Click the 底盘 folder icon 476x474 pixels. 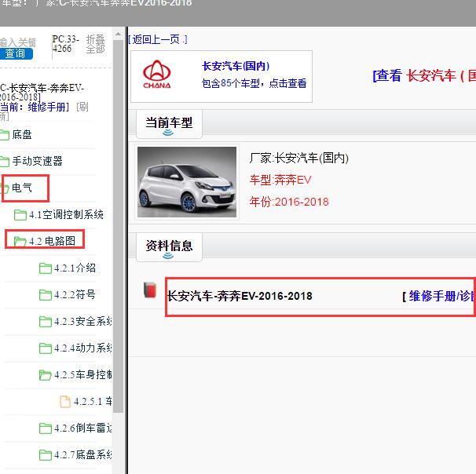5,135
